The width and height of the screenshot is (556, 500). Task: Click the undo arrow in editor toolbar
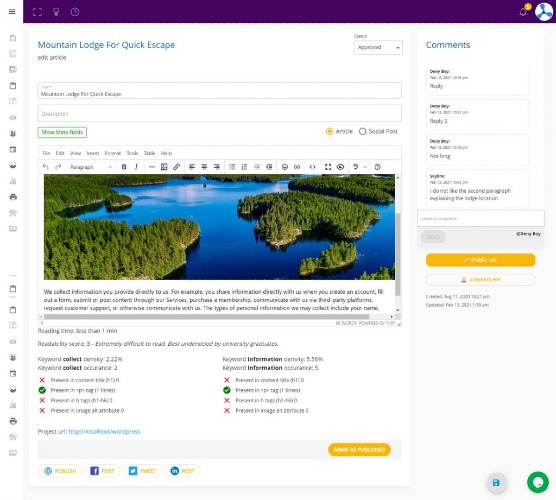(45, 167)
